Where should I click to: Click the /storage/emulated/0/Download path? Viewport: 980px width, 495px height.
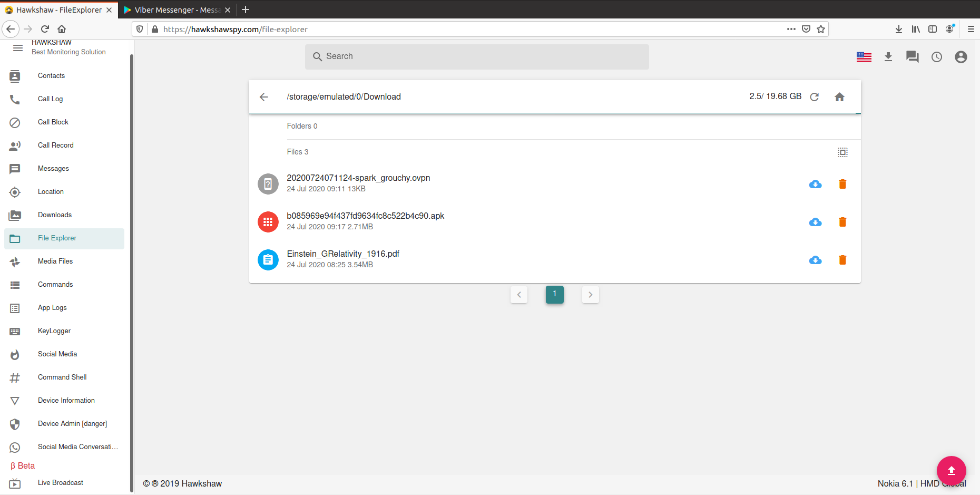[344, 97]
